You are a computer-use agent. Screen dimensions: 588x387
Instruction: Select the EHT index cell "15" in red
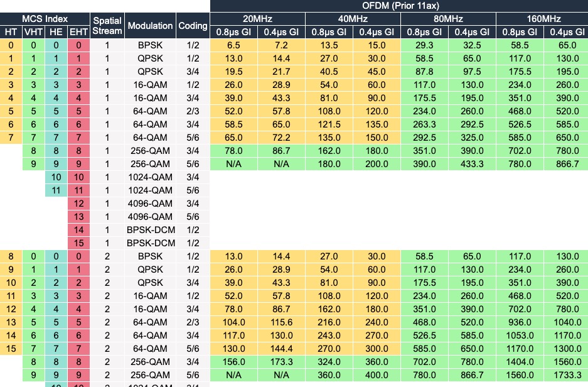click(x=78, y=243)
